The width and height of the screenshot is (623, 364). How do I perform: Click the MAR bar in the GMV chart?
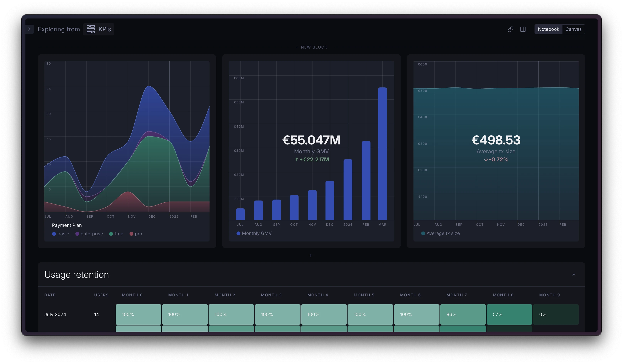(382, 154)
